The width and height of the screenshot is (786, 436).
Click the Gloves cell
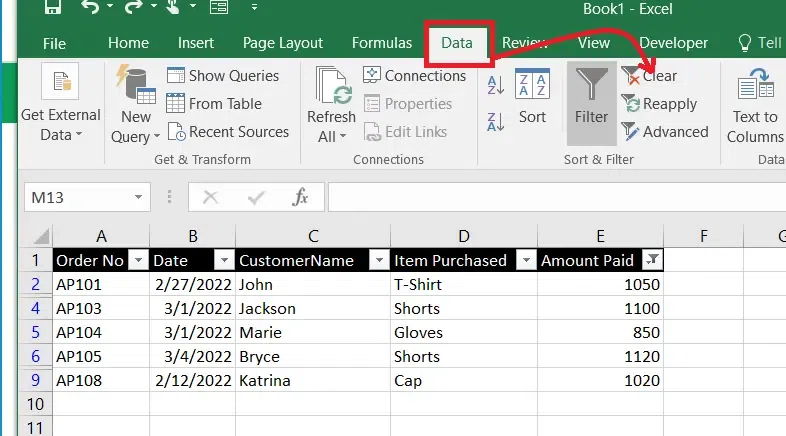[x=464, y=332]
